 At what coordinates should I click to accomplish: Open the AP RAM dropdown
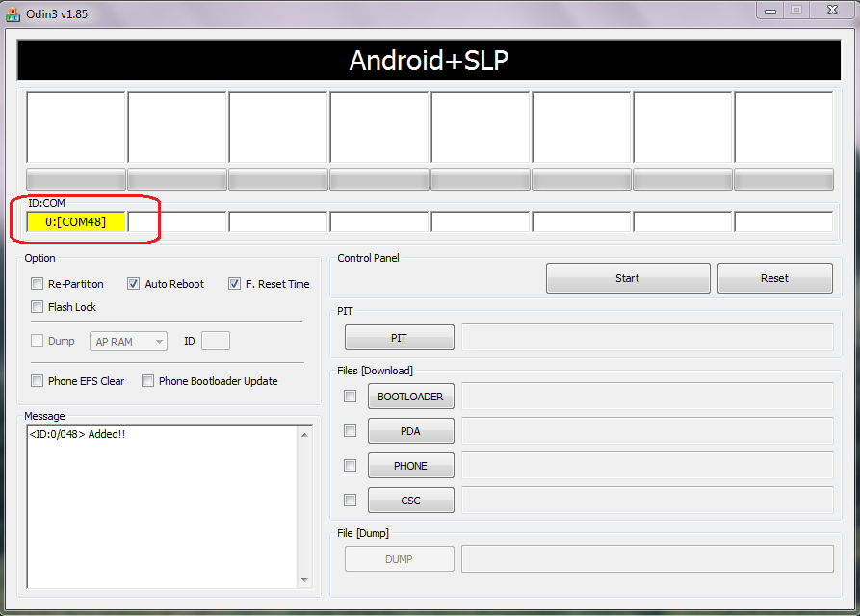click(x=128, y=342)
